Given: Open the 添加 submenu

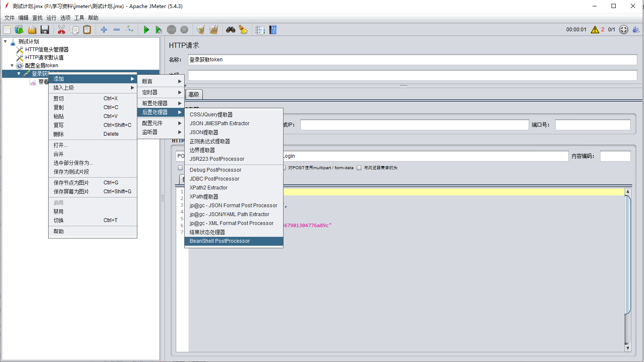Looking at the screenshot, I should click(93, 79).
